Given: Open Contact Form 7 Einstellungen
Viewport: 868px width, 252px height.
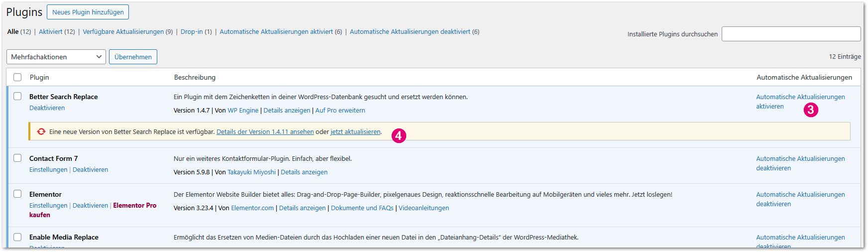Looking at the screenshot, I should 48,169.
